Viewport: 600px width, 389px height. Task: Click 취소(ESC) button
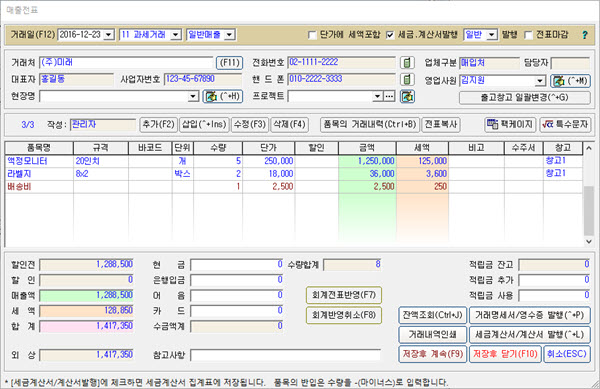(x=567, y=354)
